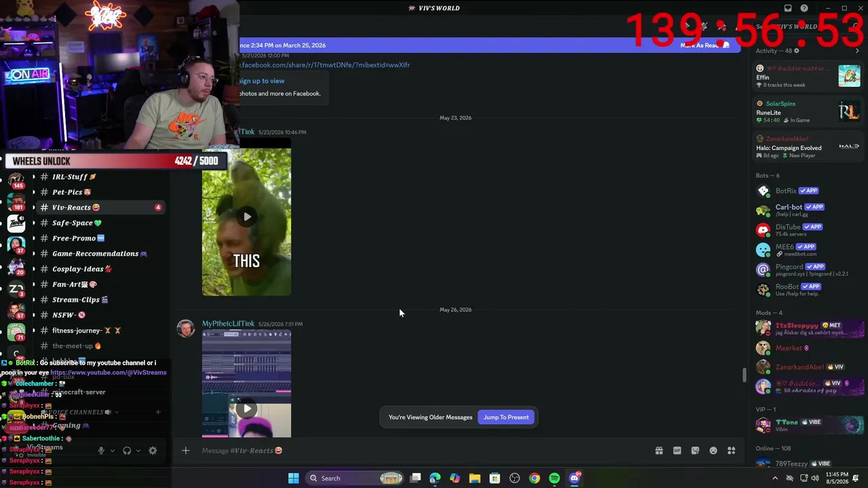This screenshot has width=868, height=488.
Task: Click the server icon with 181 badge
Action: pos(16,202)
